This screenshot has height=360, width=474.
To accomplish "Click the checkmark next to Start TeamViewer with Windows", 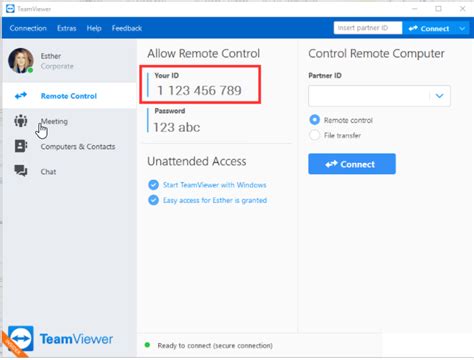I will [153, 185].
